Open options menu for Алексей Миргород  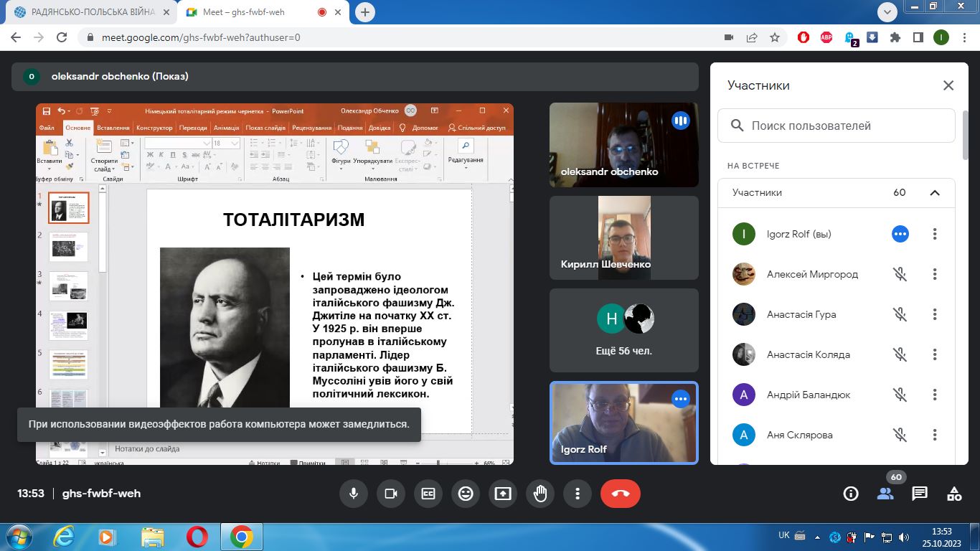pyautogui.click(x=935, y=274)
